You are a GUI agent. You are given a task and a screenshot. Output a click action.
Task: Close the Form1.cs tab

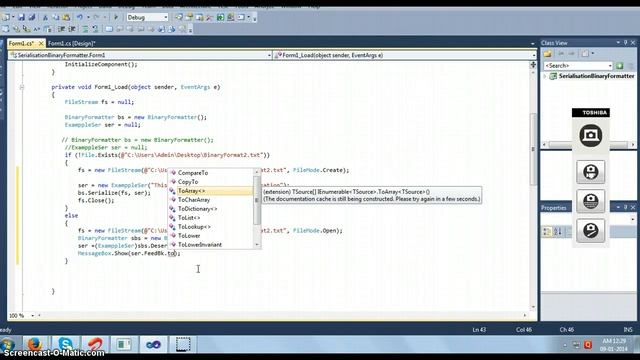(41, 43)
